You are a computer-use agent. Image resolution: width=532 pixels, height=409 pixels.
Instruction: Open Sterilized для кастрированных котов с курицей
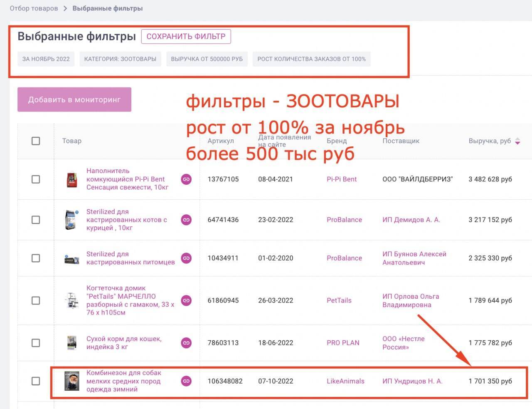(127, 220)
